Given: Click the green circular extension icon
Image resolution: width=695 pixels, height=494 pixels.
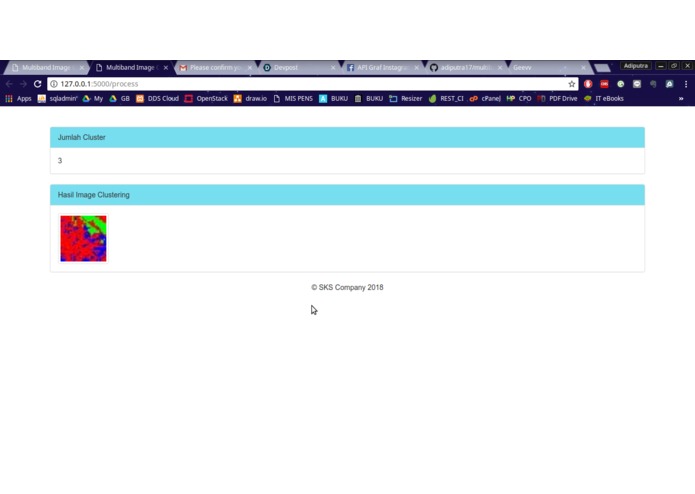Looking at the screenshot, I should [x=621, y=84].
